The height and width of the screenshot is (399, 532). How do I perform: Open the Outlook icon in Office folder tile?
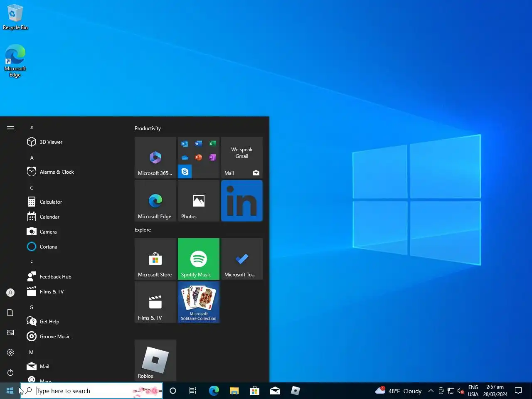[185, 143]
